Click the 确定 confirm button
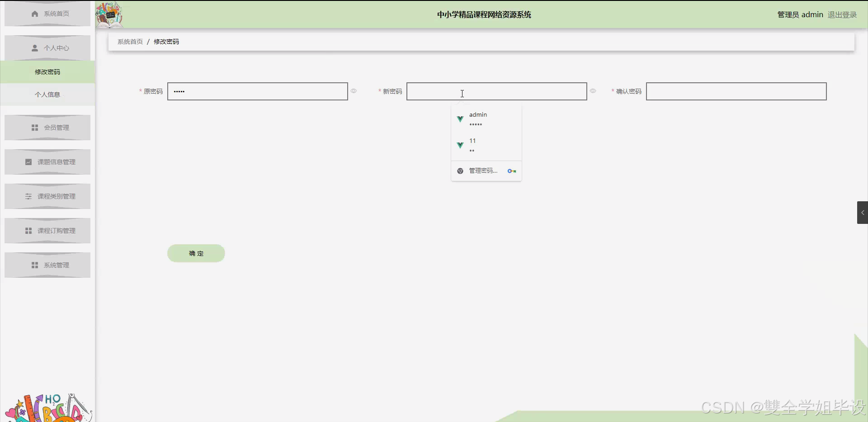The height and width of the screenshot is (422, 868). click(196, 253)
